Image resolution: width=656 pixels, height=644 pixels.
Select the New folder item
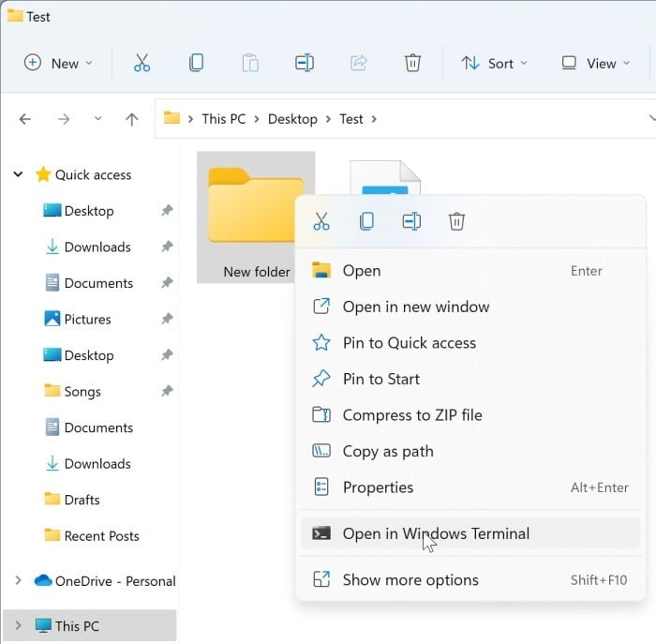click(x=256, y=217)
